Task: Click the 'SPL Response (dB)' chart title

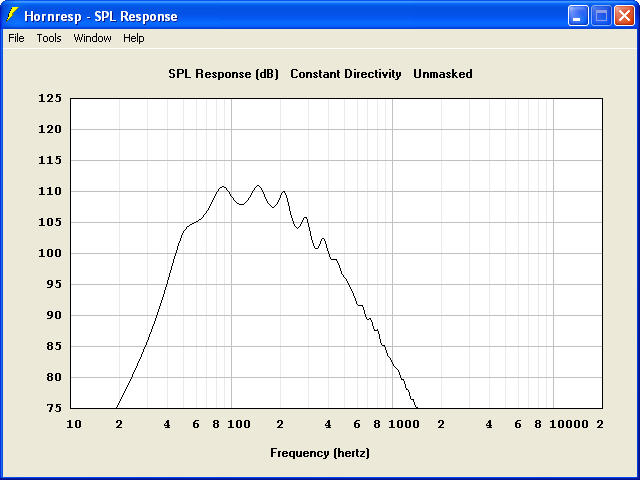Action: click(223, 74)
